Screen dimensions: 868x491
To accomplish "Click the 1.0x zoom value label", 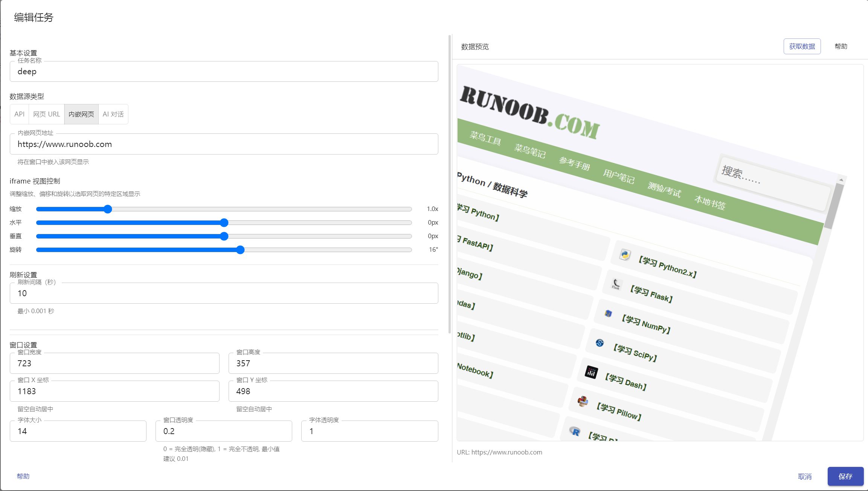I will point(432,209).
